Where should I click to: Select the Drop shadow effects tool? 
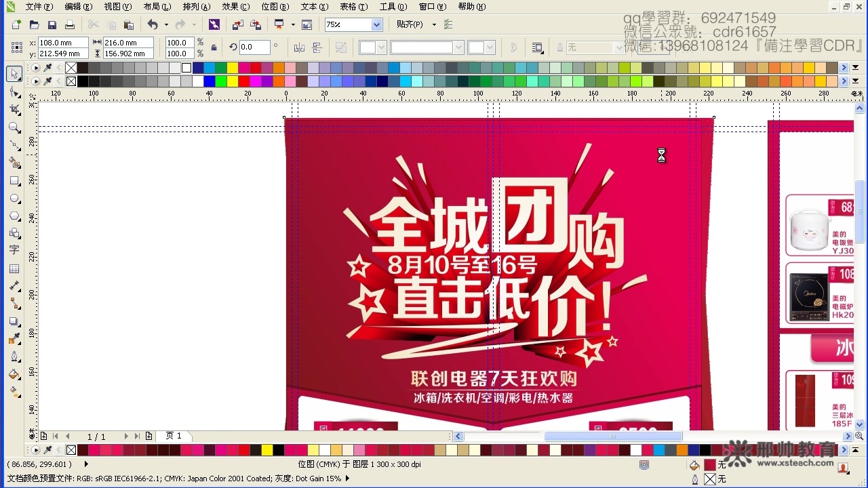tap(14, 321)
